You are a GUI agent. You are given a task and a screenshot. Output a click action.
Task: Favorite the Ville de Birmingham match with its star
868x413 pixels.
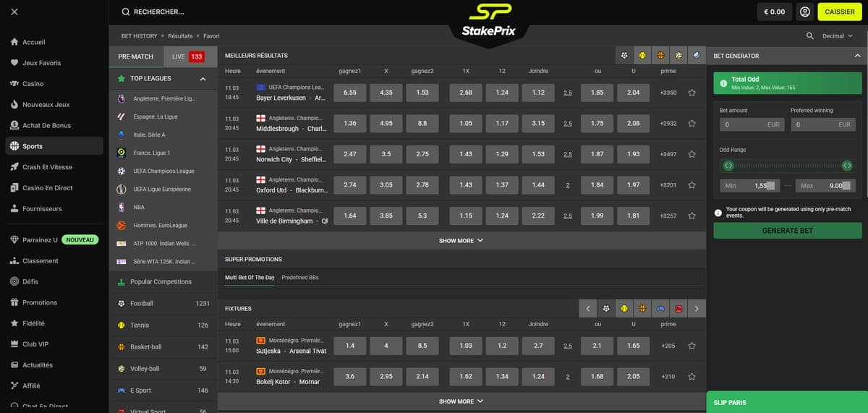coord(692,216)
